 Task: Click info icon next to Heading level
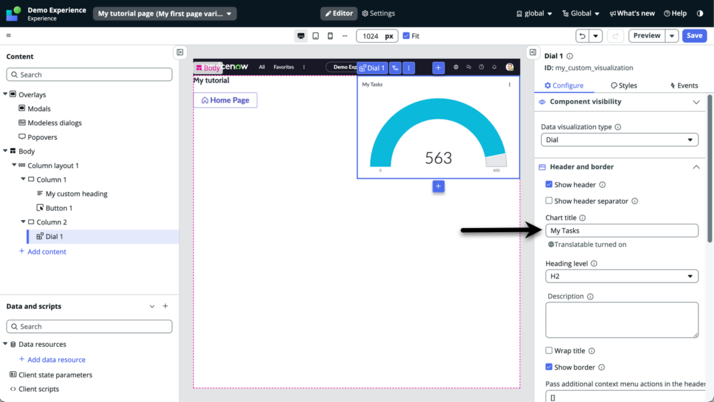point(594,264)
